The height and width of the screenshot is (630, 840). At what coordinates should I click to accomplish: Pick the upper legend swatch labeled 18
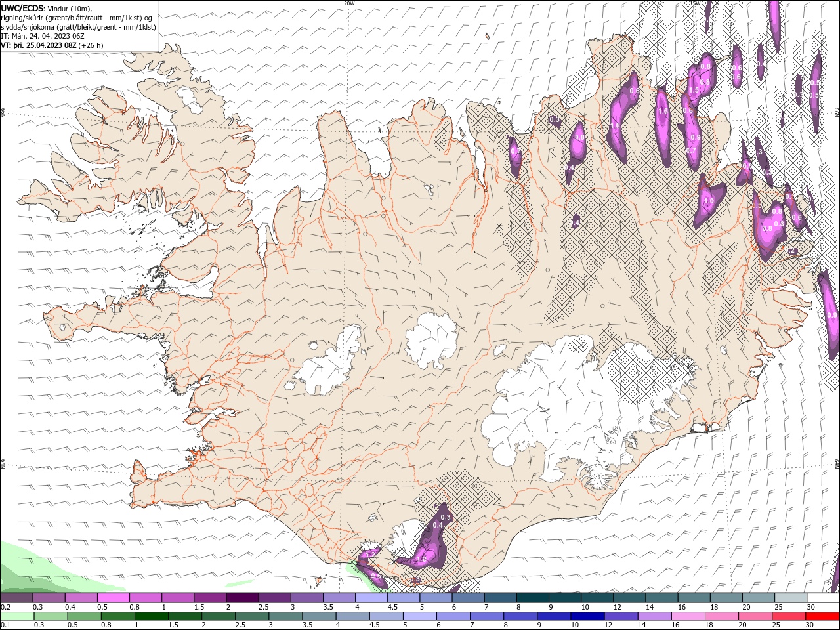(x=725, y=598)
